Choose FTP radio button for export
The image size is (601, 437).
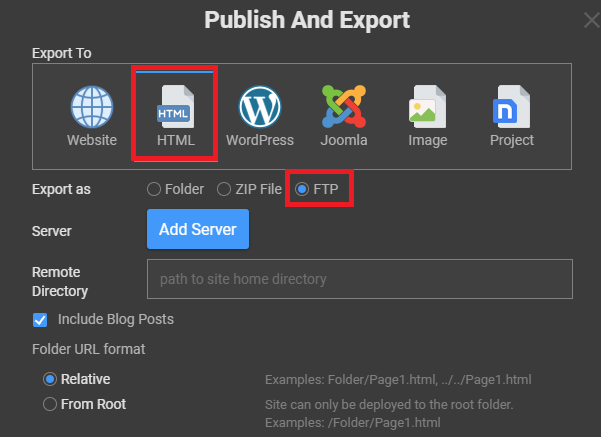click(302, 189)
